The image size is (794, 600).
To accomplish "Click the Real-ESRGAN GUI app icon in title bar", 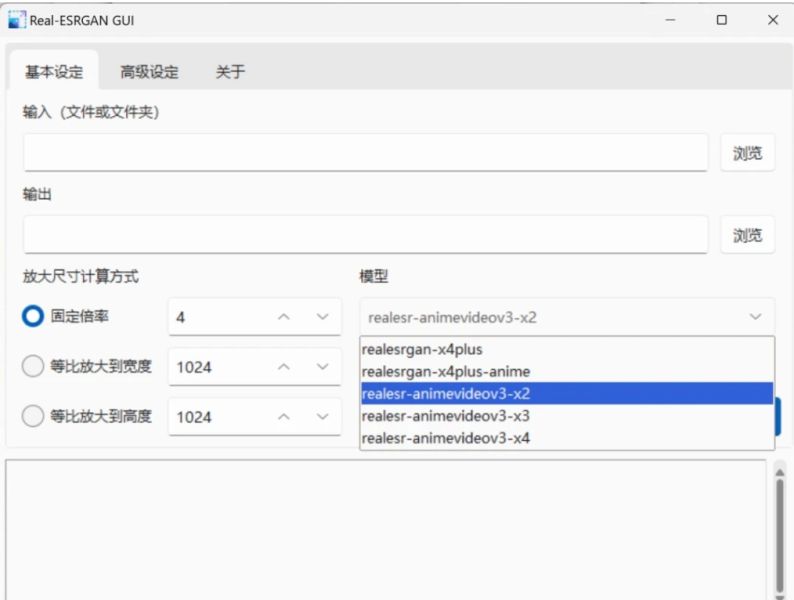I will (16, 20).
